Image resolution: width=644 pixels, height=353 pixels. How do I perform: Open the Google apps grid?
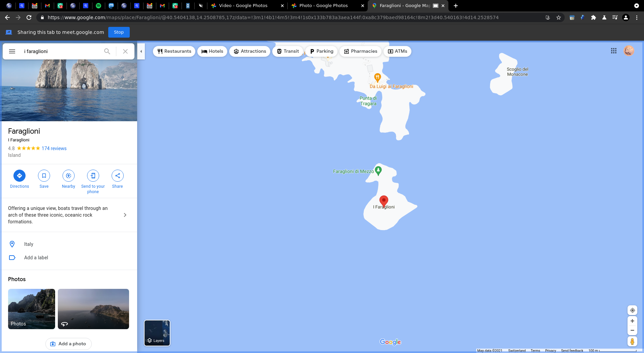click(614, 51)
